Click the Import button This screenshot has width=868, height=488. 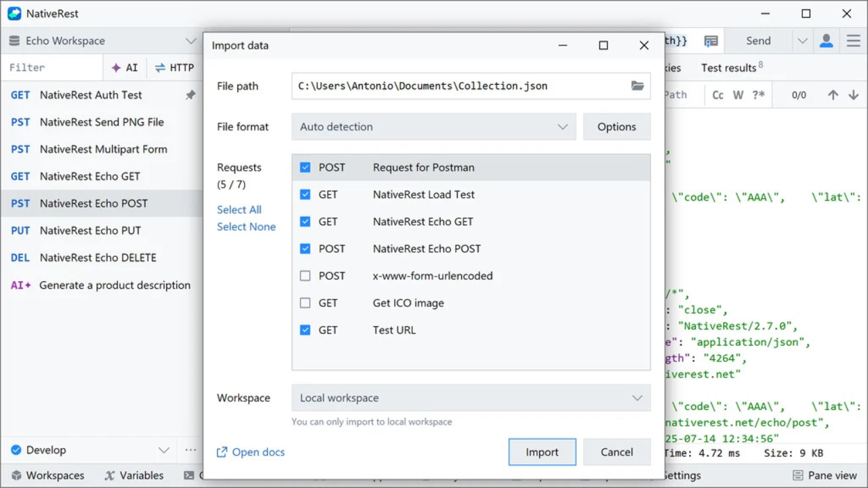(x=542, y=452)
